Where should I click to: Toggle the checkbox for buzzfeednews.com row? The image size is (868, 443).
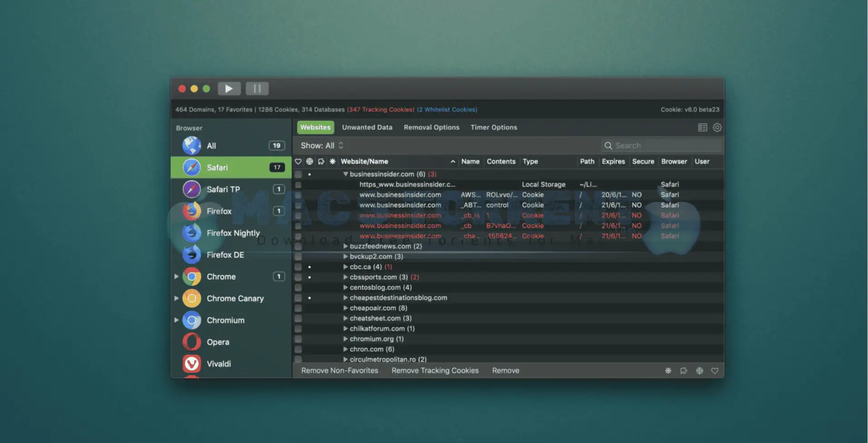pos(298,246)
